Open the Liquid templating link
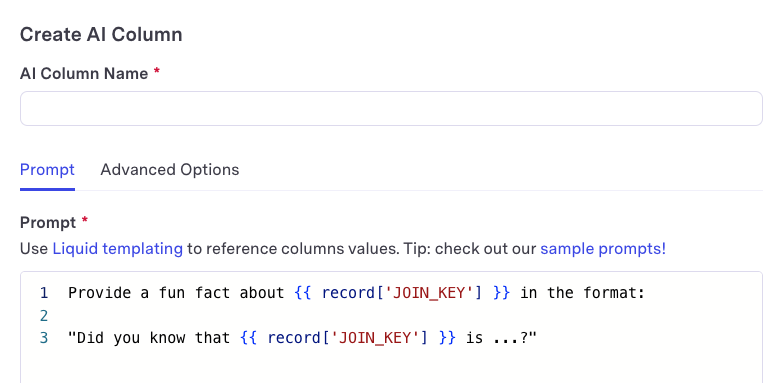 [117, 248]
